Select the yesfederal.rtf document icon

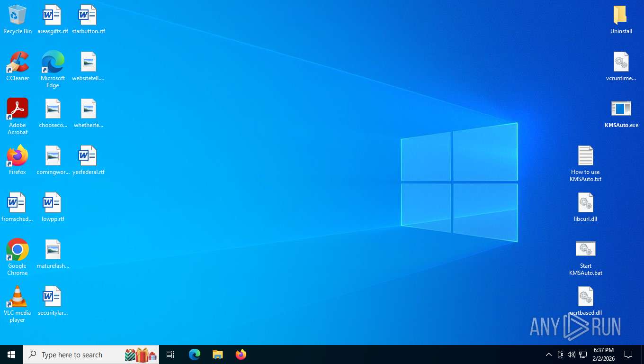[x=89, y=160]
